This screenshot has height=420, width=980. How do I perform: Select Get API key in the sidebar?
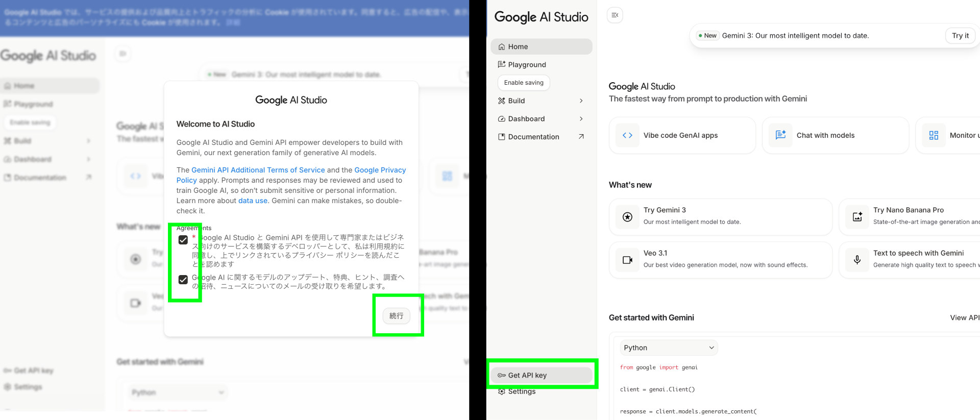[x=541, y=375]
